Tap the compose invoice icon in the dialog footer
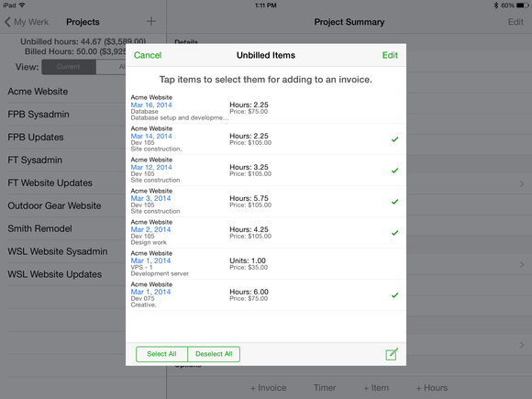The height and width of the screenshot is (399, 532). coord(392,354)
